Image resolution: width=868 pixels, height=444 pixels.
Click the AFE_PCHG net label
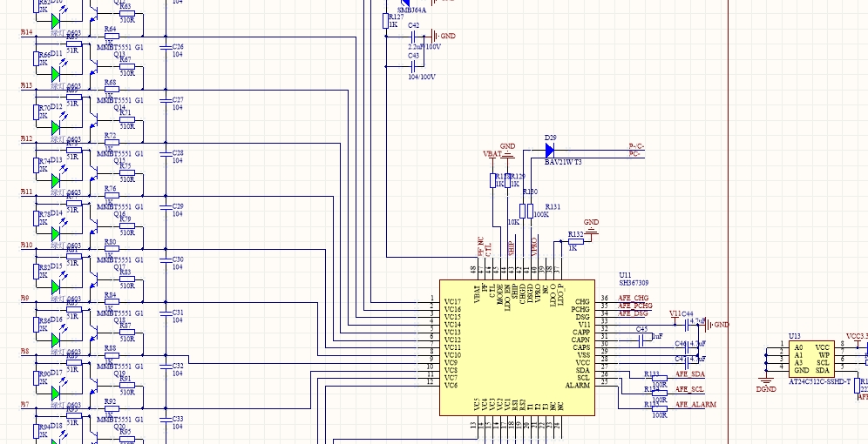[635, 306]
